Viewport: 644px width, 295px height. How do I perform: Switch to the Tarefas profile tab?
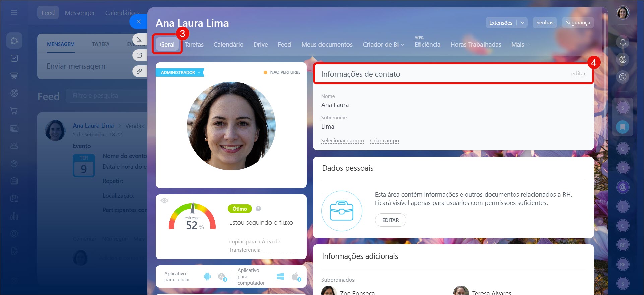coord(194,45)
